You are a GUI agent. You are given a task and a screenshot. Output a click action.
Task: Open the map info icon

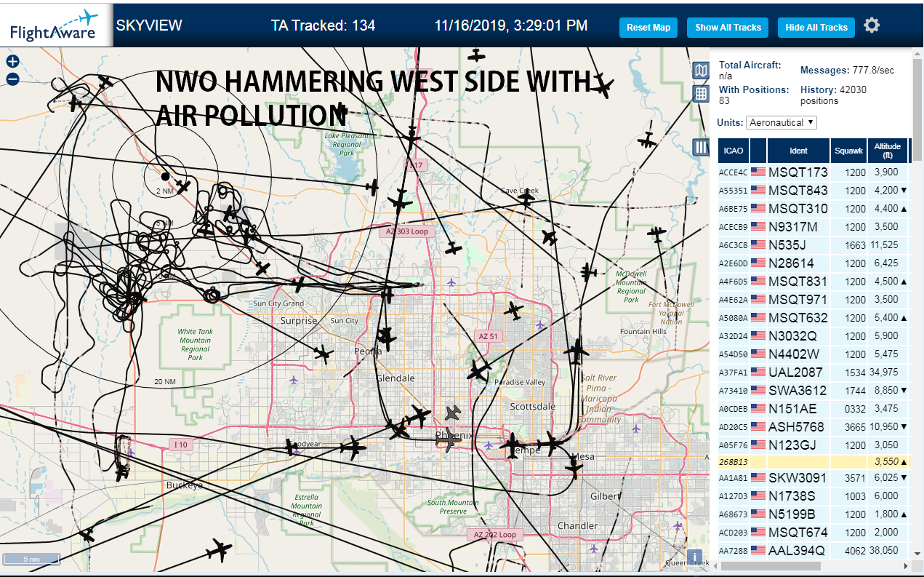[694, 557]
